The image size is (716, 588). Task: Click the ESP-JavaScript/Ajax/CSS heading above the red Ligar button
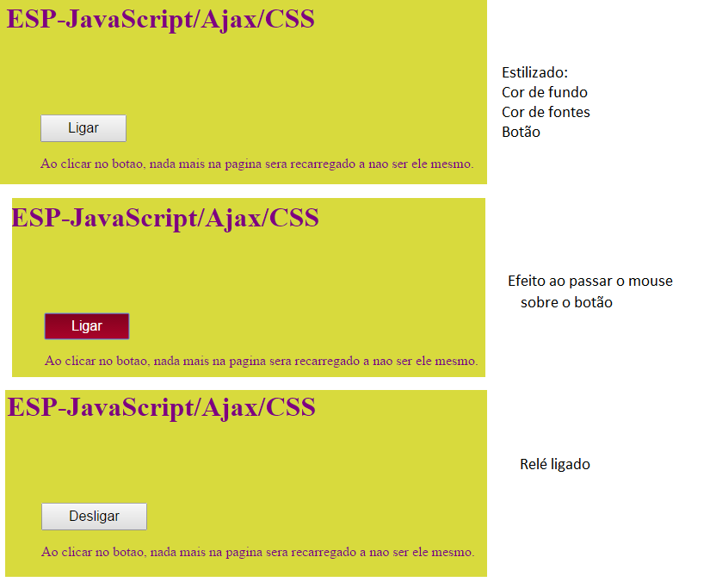click(x=165, y=218)
